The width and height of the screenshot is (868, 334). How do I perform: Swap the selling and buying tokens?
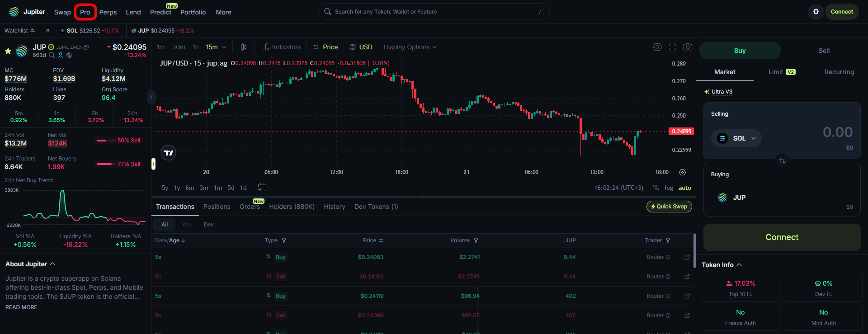pyautogui.click(x=782, y=161)
